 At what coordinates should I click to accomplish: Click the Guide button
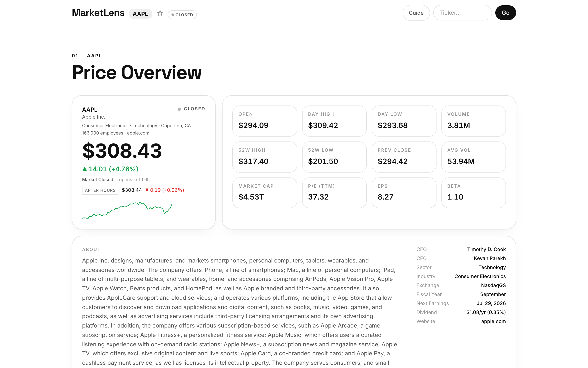click(x=416, y=13)
